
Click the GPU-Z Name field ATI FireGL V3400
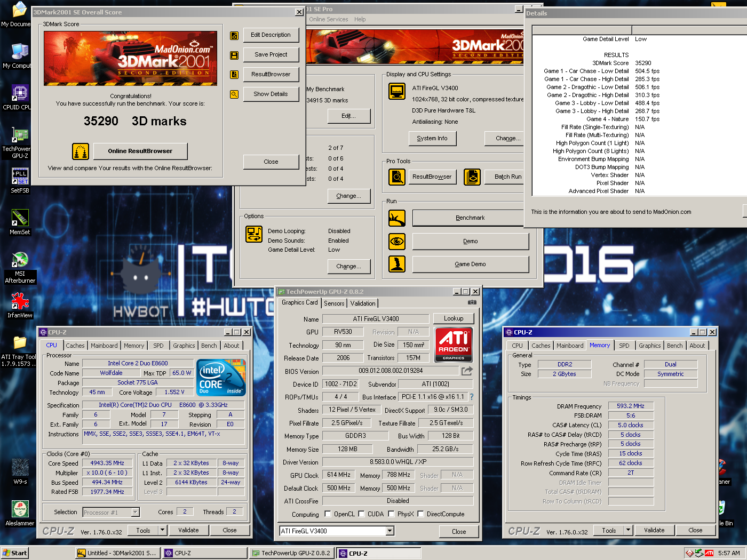[x=376, y=319]
